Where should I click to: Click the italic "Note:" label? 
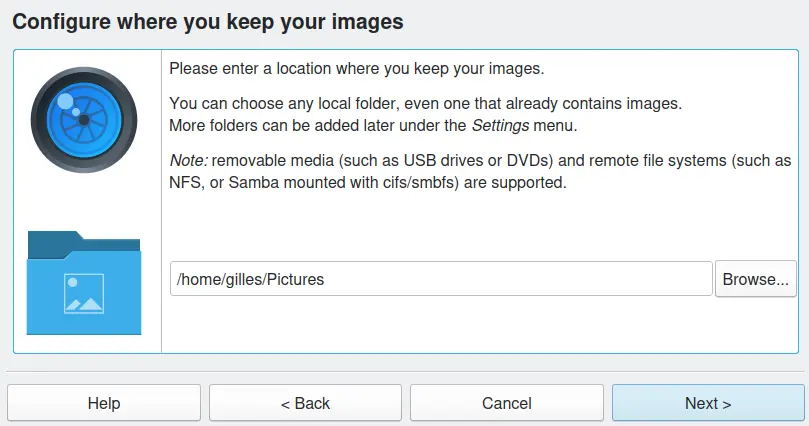pyautogui.click(x=188, y=160)
